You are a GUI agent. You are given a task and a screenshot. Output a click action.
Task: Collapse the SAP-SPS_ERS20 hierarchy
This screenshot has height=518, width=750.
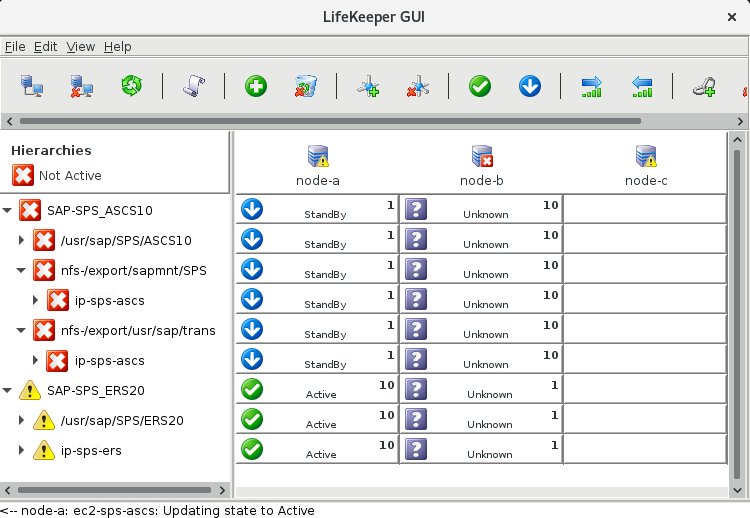(x=7, y=390)
